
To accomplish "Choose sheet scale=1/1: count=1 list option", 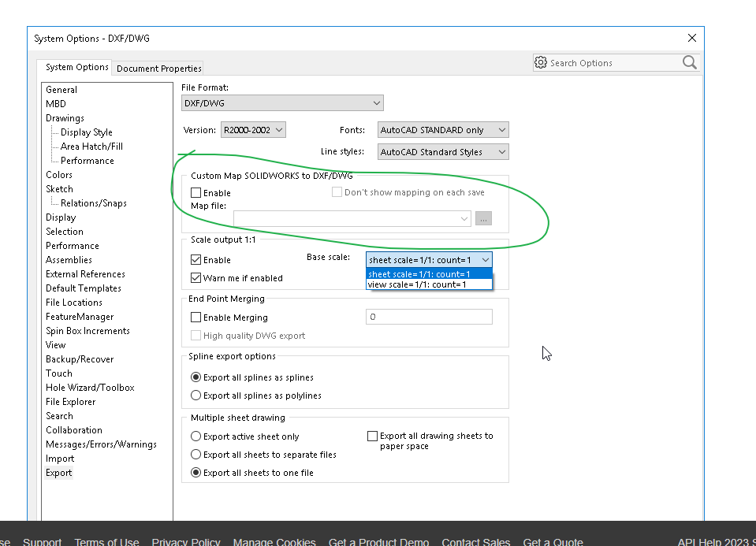I will tap(429, 274).
